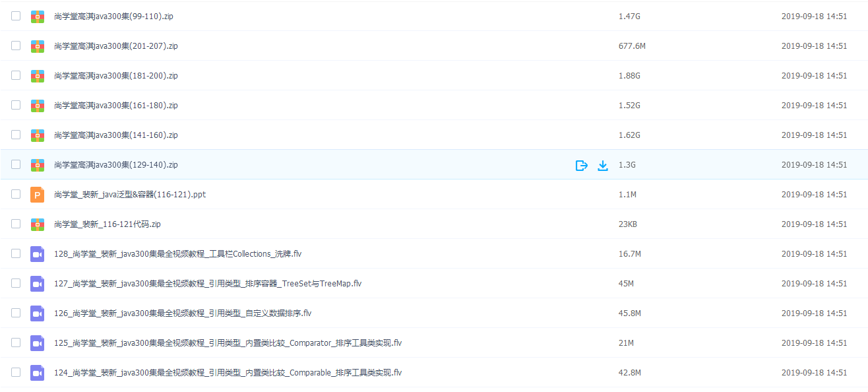
Task: Click the 1.88G size value
Action: tap(629, 76)
